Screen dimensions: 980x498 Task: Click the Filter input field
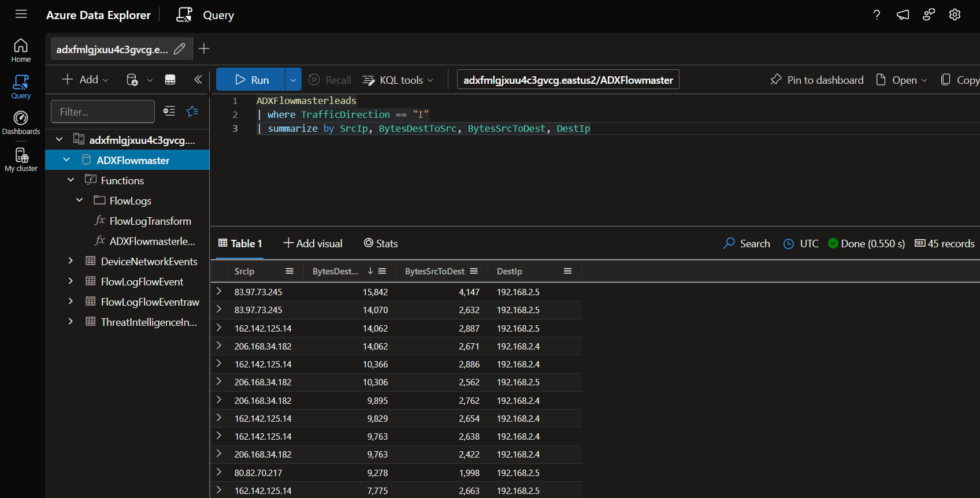103,112
